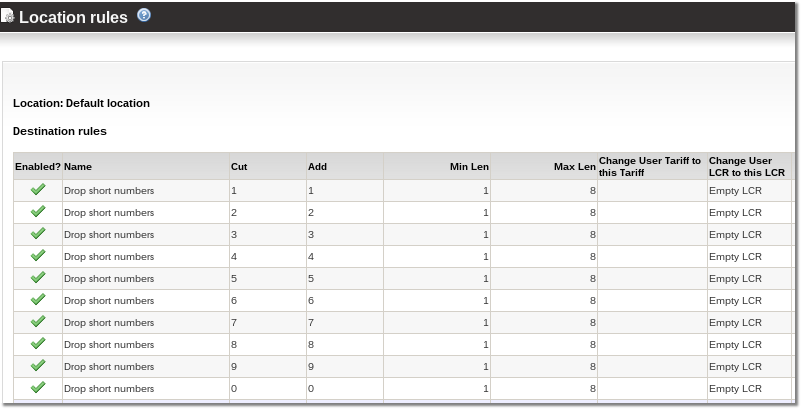801x409 pixels.
Task: Click Drop short numbers in first row
Action: tap(109, 190)
